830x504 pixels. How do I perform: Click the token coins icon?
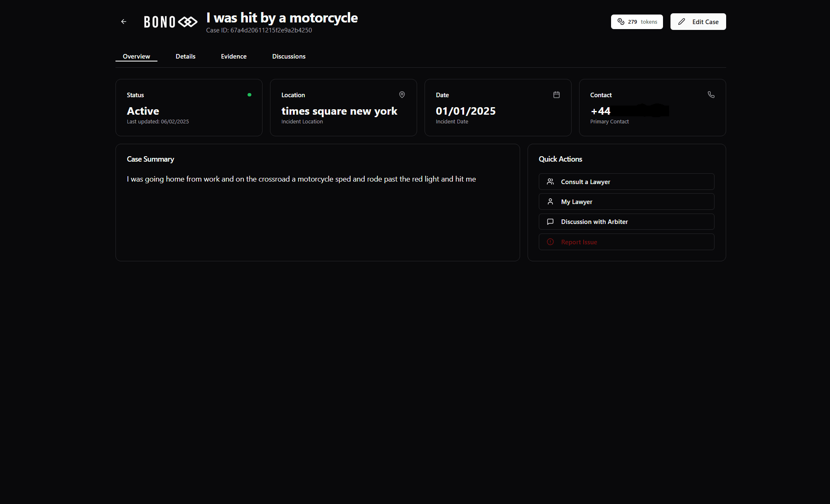[621, 22]
